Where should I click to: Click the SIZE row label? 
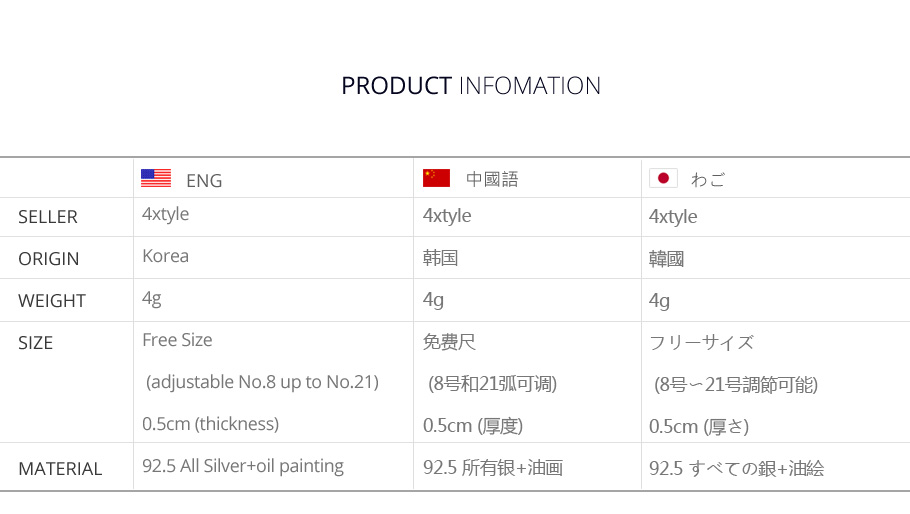(36, 343)
